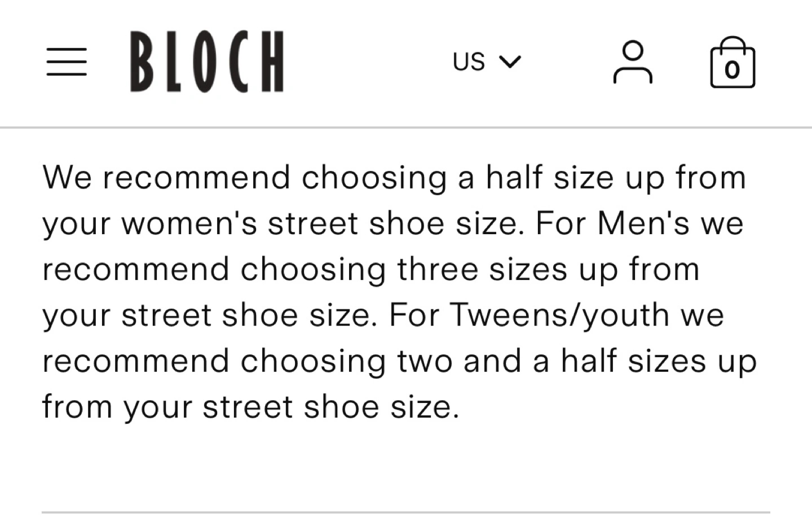
Task: Open the shopping bag icon
Action: 732,63
